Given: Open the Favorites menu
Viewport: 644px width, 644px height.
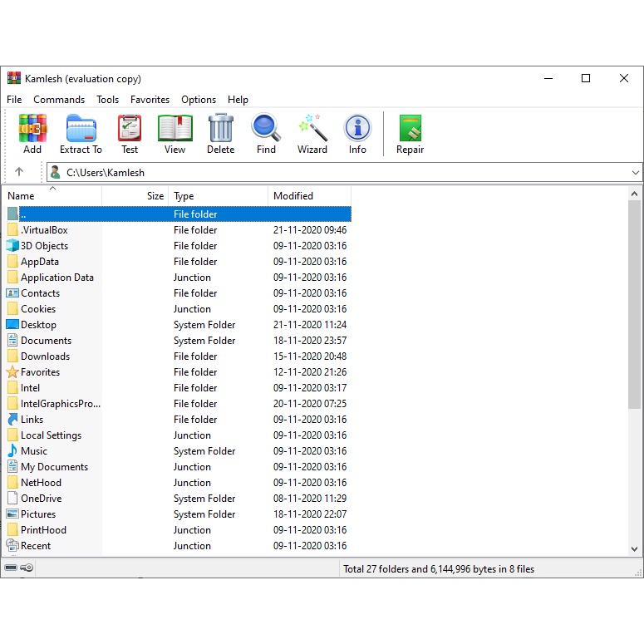Looking at the screenshot, I should 150,100.
